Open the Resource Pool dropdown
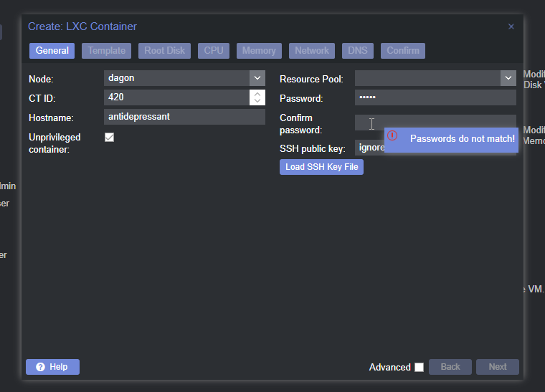The width and height of the screenshot is (545, 392). 508,78
